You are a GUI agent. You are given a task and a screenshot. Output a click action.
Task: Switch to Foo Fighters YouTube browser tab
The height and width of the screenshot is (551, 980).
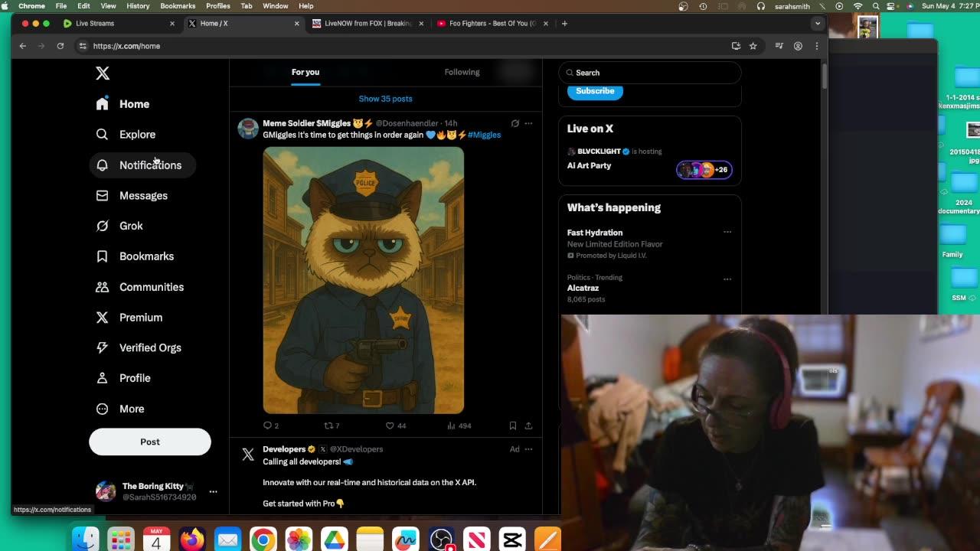pyautogui.click(x=492, y=24)
